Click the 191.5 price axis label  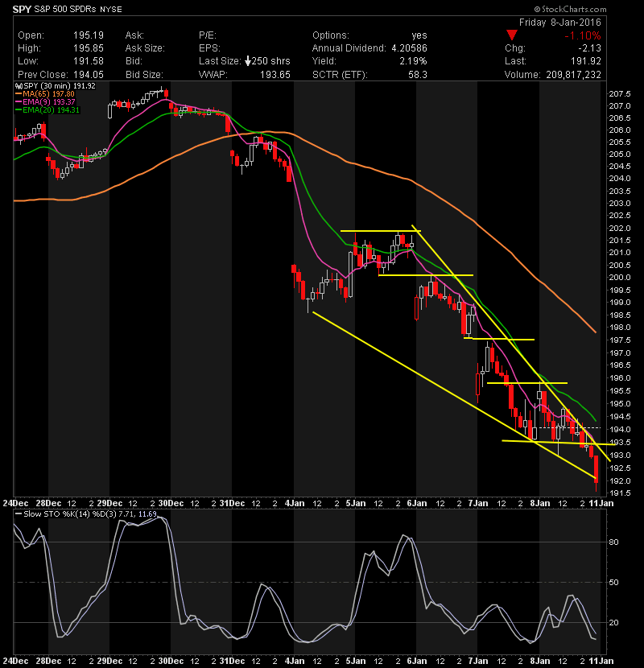point(620,493)
